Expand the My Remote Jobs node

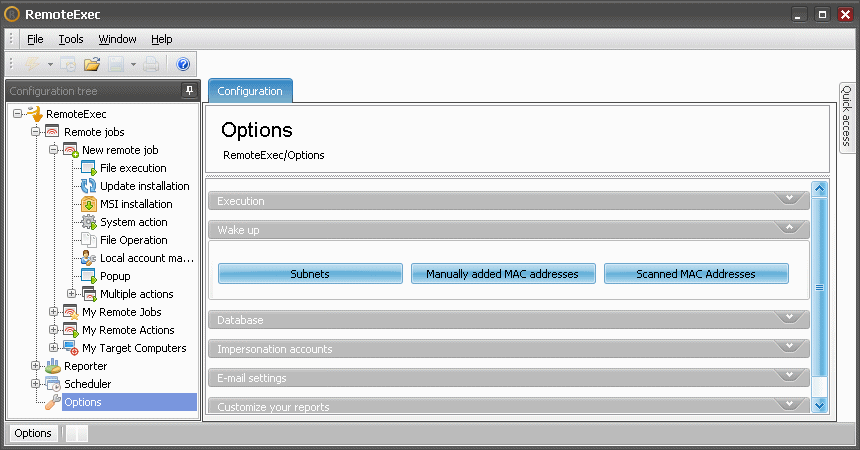54,312
